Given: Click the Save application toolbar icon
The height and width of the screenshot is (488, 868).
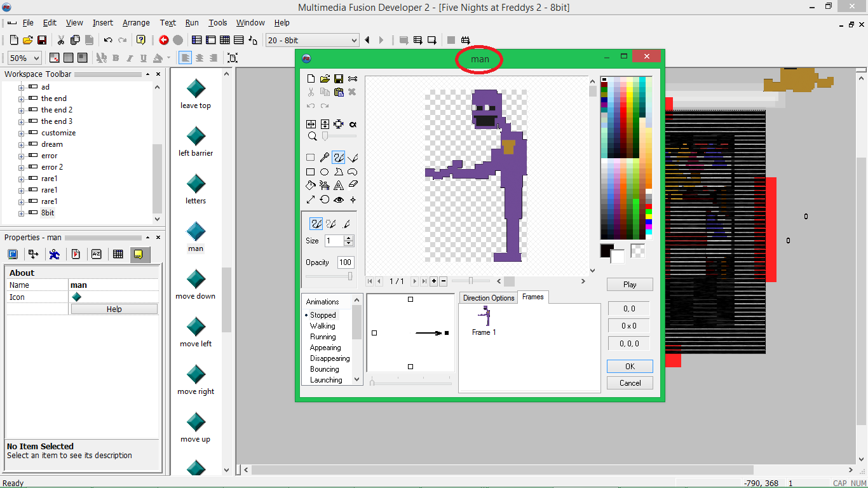Looking at the screenshot, I should (42, 40).
